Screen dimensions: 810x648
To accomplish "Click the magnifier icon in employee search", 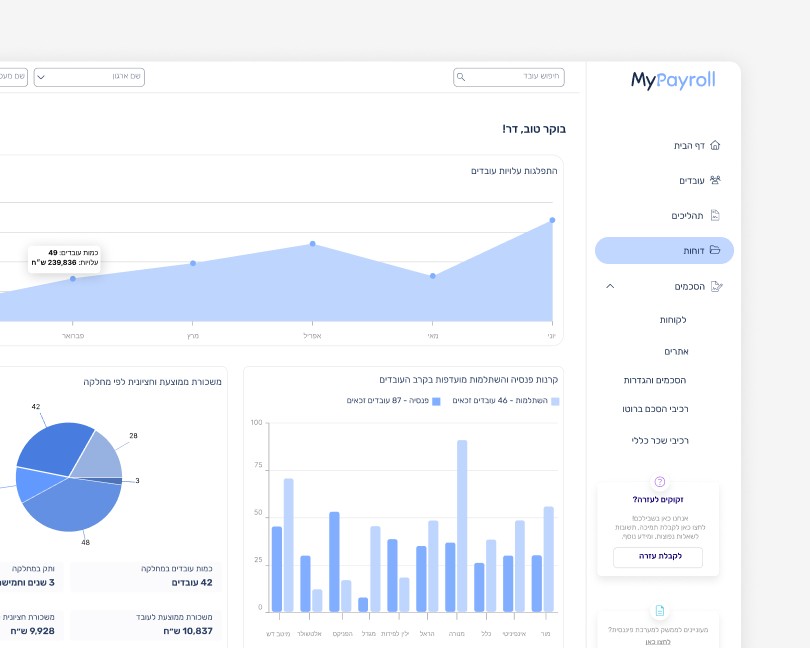I will pos(461,77).
